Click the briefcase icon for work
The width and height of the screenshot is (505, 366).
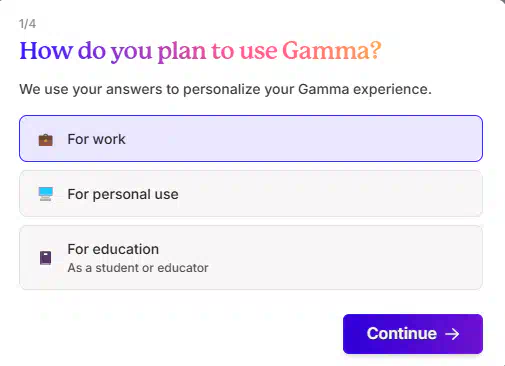coord(45,140)
